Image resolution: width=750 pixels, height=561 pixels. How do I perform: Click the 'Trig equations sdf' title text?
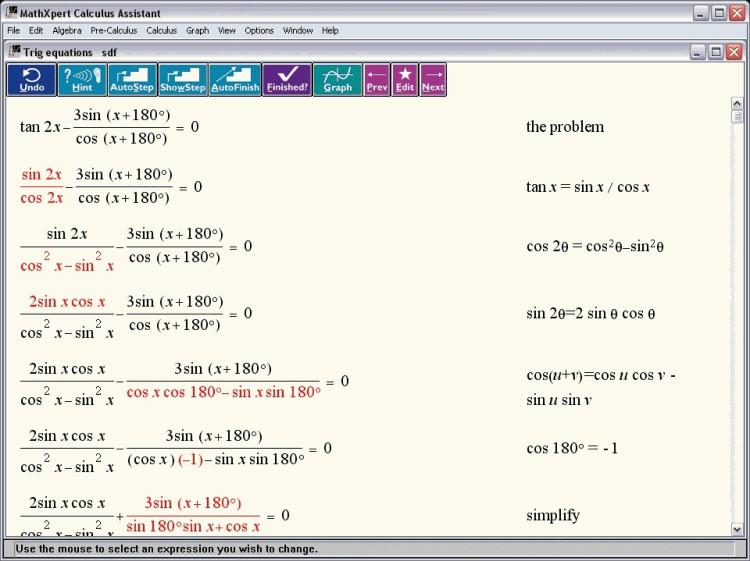[x=70, y=53]
